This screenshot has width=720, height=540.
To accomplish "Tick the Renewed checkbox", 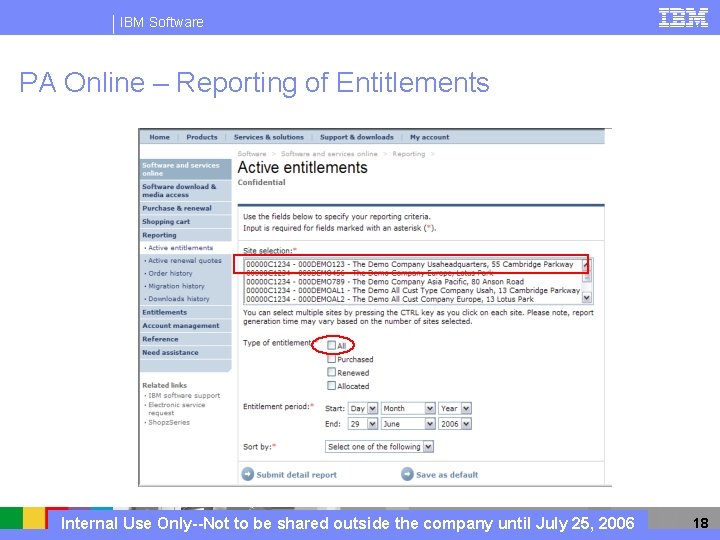I will pyautogui.click(x=332, y=372).
